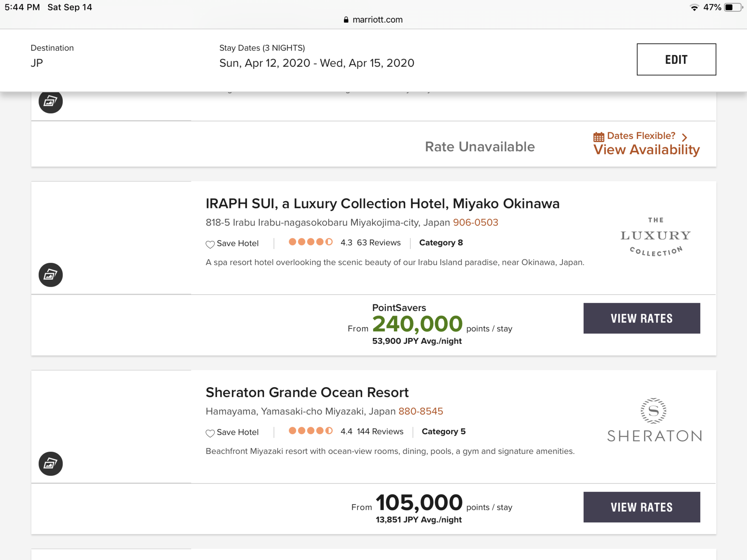Tap the battery status icon

pyautogui.click(x=734, y=7)
